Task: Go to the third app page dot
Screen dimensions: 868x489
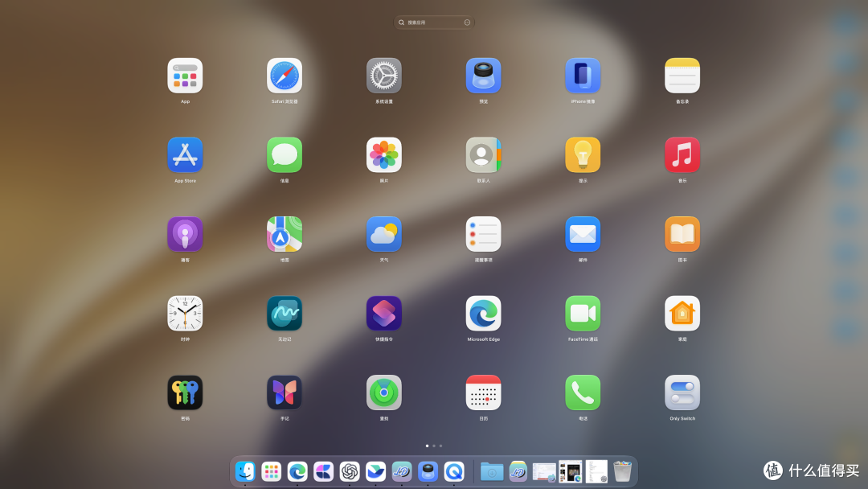Action: coord(440,446)
